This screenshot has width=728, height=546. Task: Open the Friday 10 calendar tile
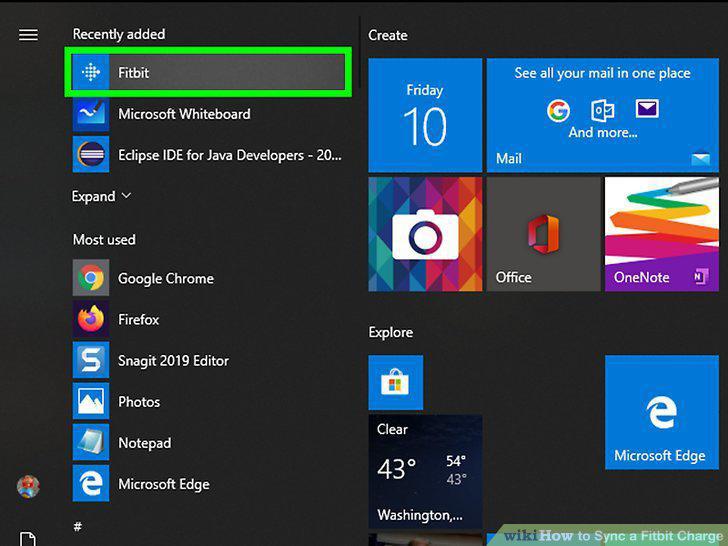[425, 115]
